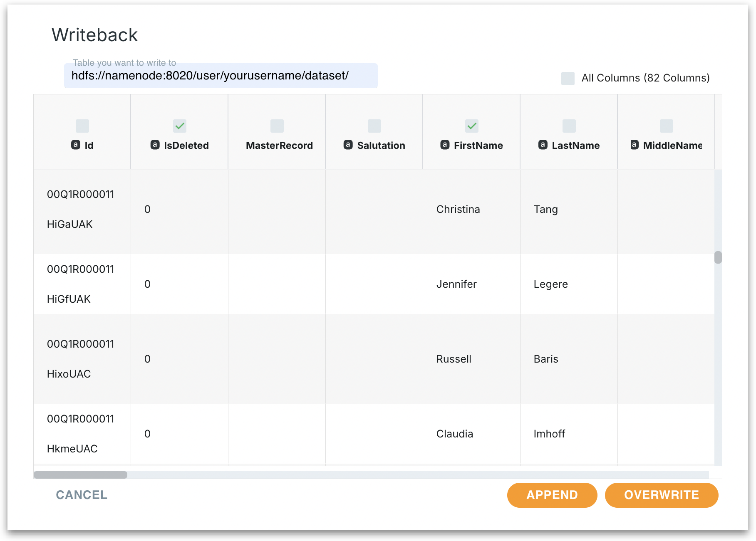Click the vertical scrollbar handle of table
The width and height of the screenshot is (756, 541).
click(718, 257)
